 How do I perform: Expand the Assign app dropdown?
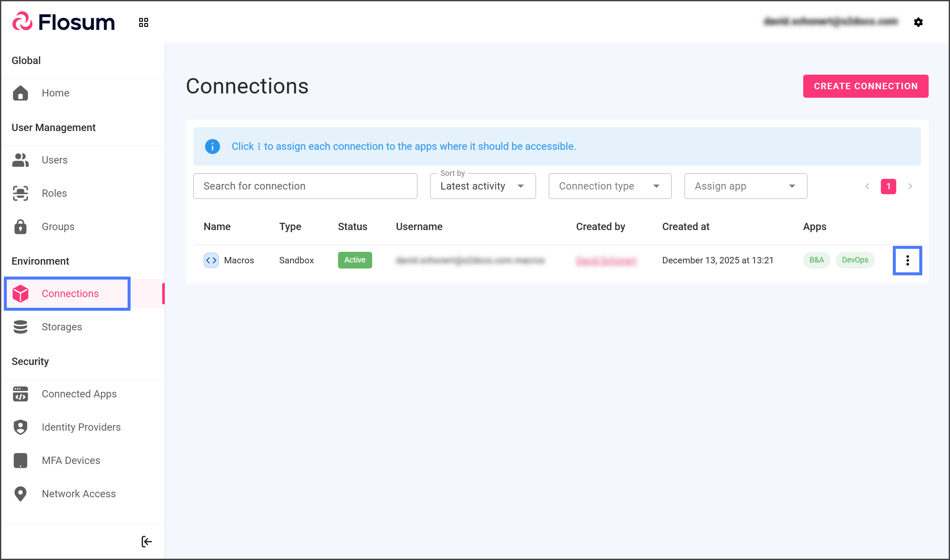[746, 186]
